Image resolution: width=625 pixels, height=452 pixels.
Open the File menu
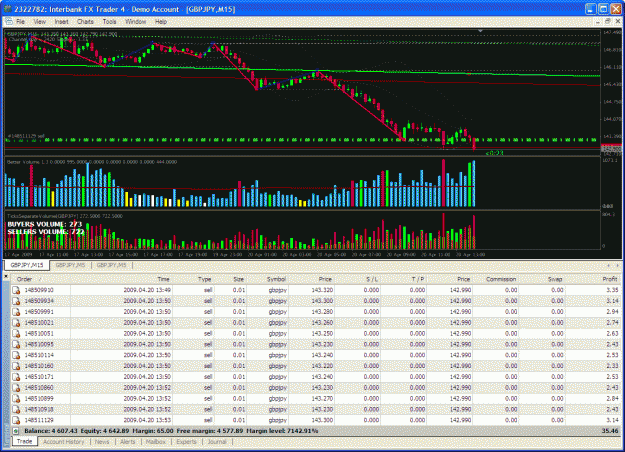[x=21, y=22]
